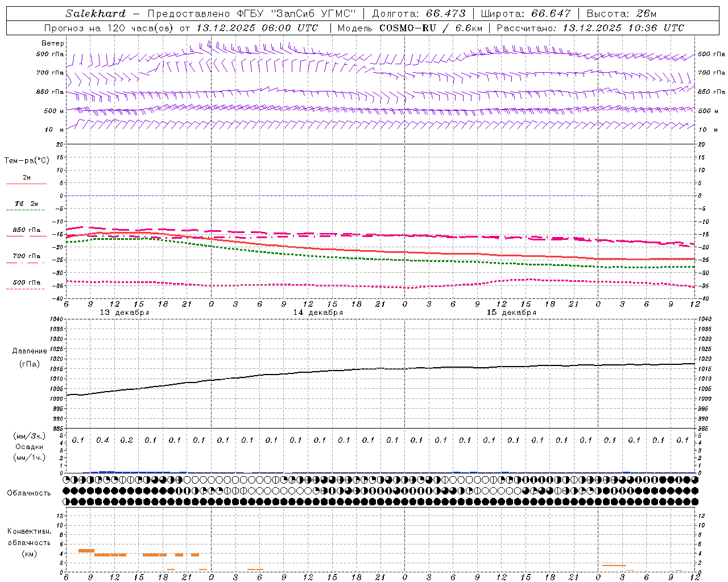Click the "Долгота: 66.473" longitude value
The image size is (728, 582).
pyautogui.click(x=419, y=14)
